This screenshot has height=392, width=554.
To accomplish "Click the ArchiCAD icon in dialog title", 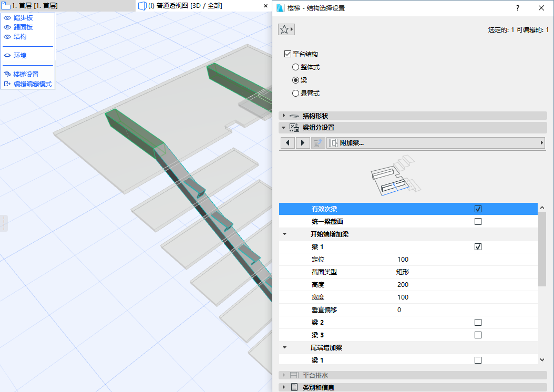I will [281, 8].
